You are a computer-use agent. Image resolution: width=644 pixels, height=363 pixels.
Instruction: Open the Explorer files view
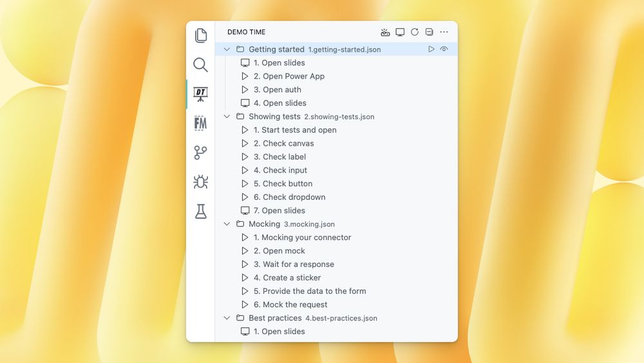201,35
